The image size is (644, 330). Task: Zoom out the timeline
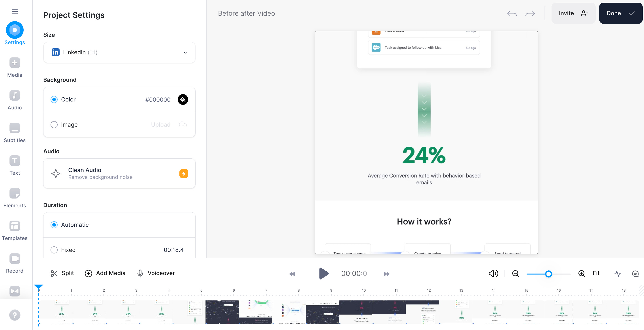(x=515, y=274)
